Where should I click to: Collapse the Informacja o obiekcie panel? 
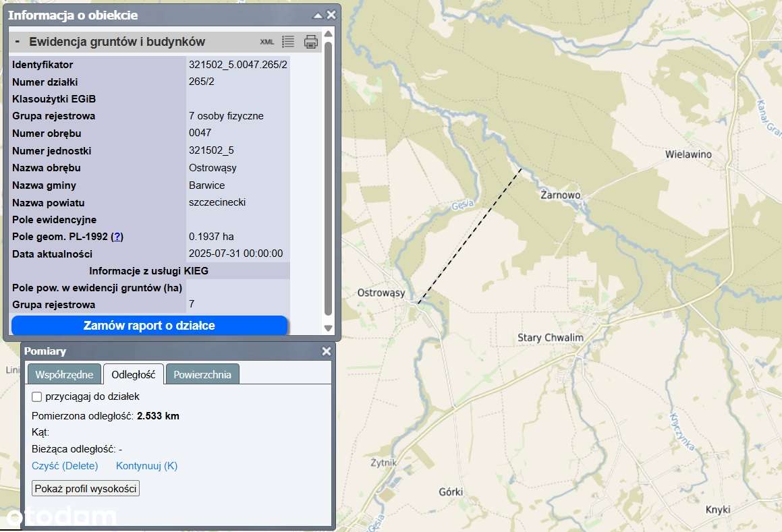(318, 16)
